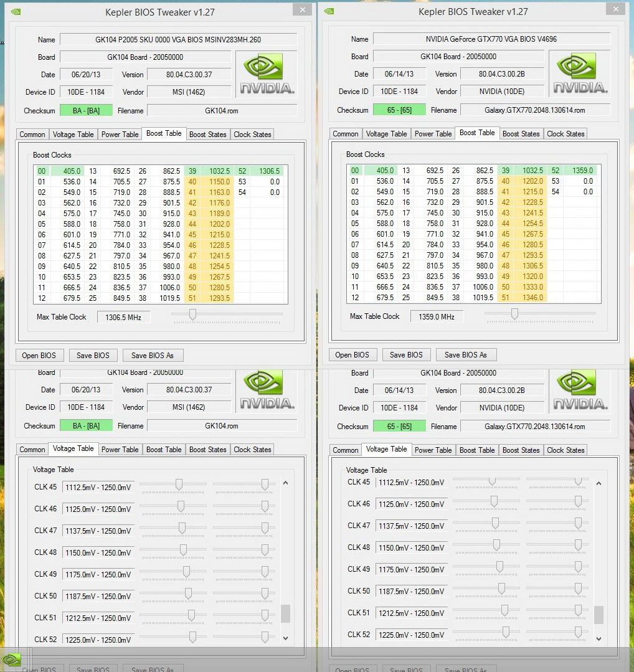634x672 pixels.
Task: Click the scrollbar thumb in the Galaxy Voltage Table window
Action: click(599, 615)
